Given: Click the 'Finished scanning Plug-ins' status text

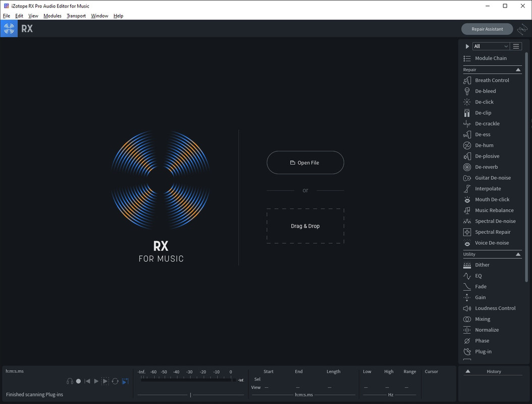Looking at the screenshot, I should [35, 394].
